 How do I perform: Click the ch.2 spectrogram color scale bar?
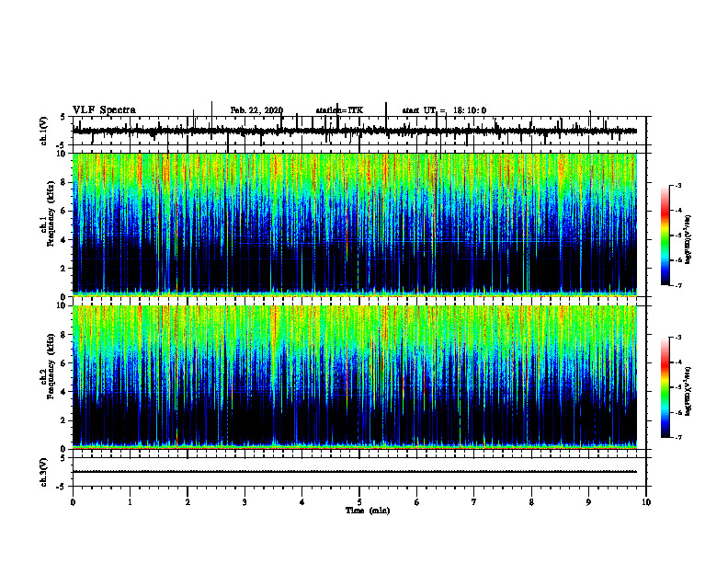point(665,387)
